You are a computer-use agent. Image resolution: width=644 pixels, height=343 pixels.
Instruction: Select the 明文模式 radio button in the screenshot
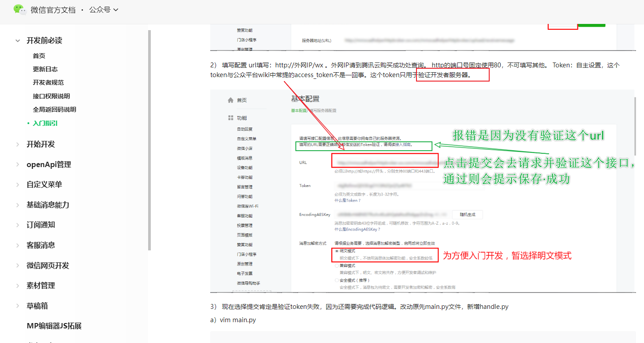click(x=337, y=251)
